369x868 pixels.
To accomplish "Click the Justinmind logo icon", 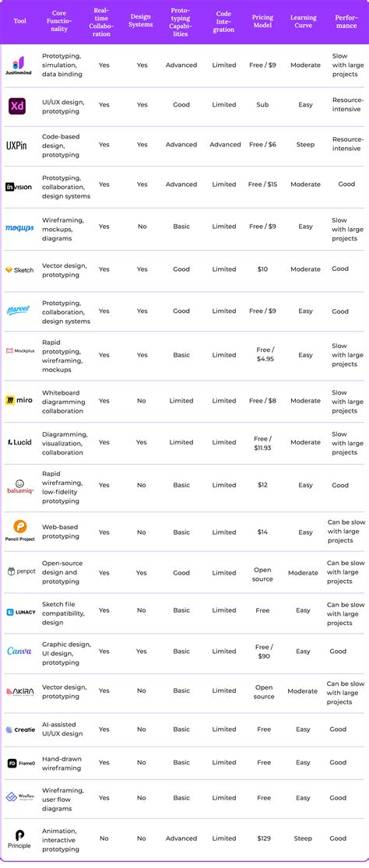I will tap(18, 61).
